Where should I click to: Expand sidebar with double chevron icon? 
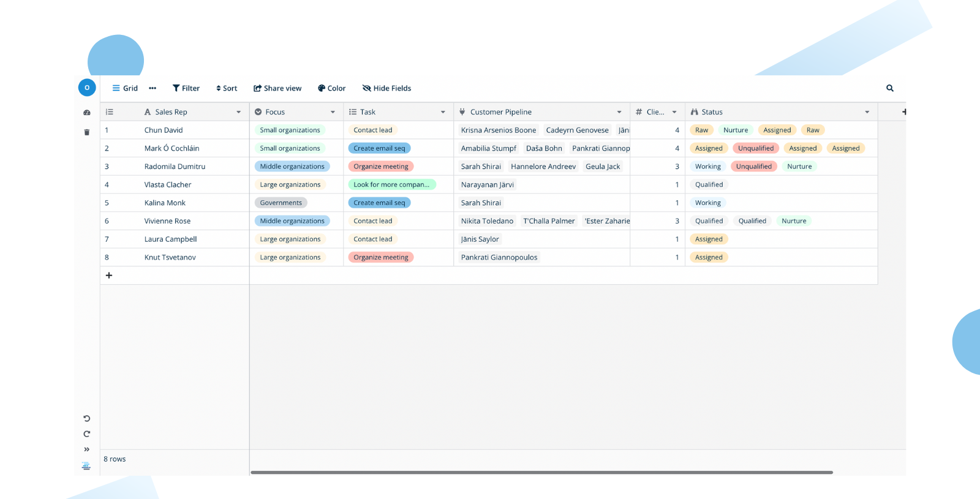click(x=87, y=449)
